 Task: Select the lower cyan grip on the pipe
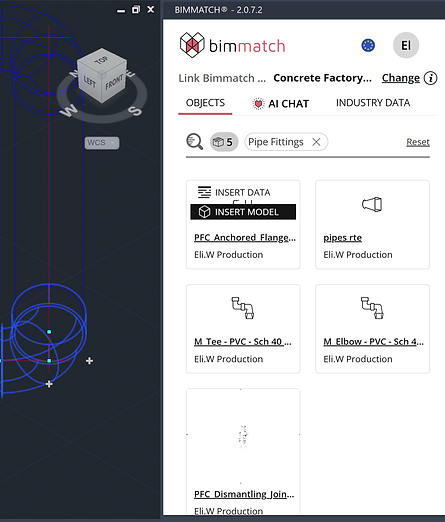[49, 361]
